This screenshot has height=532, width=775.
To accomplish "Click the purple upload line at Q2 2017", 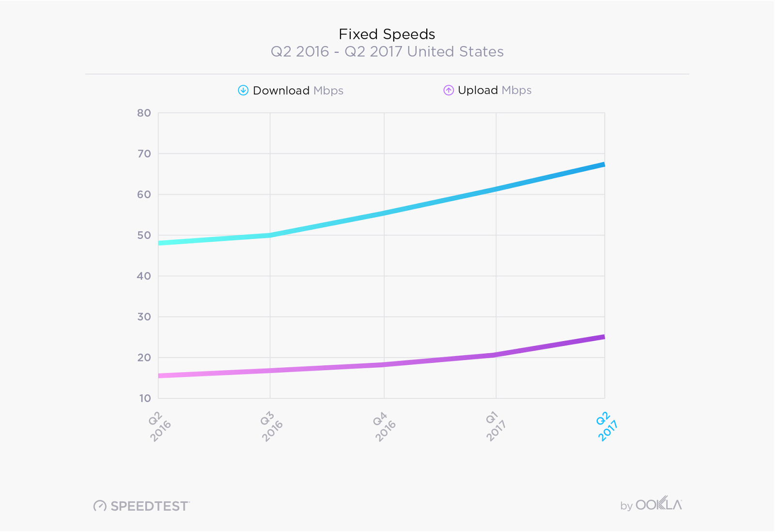I will 604,337.
